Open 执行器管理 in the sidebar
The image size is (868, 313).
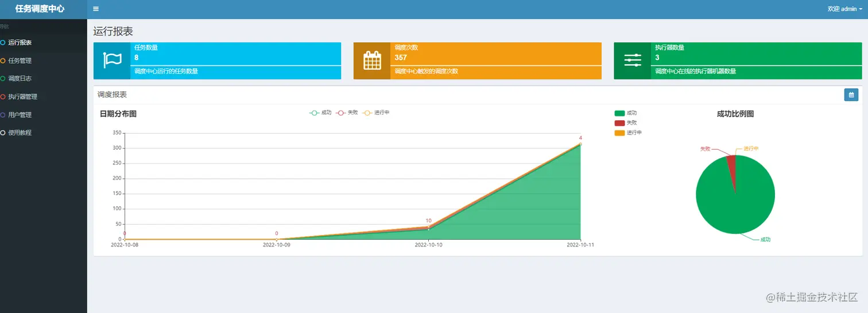pos(44,97)
